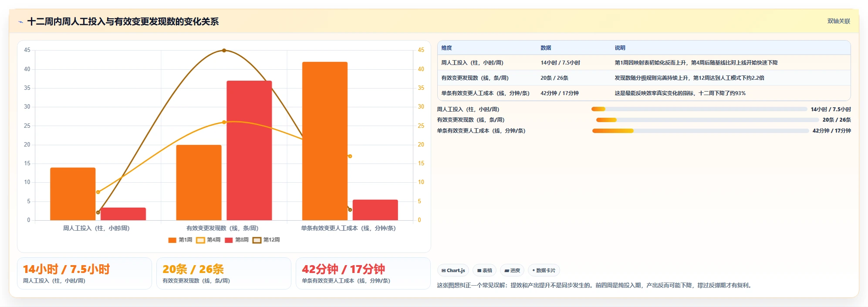Select the tall orange bar for 单条有效变更人工成本
The image size is (868, 307).
325,141
